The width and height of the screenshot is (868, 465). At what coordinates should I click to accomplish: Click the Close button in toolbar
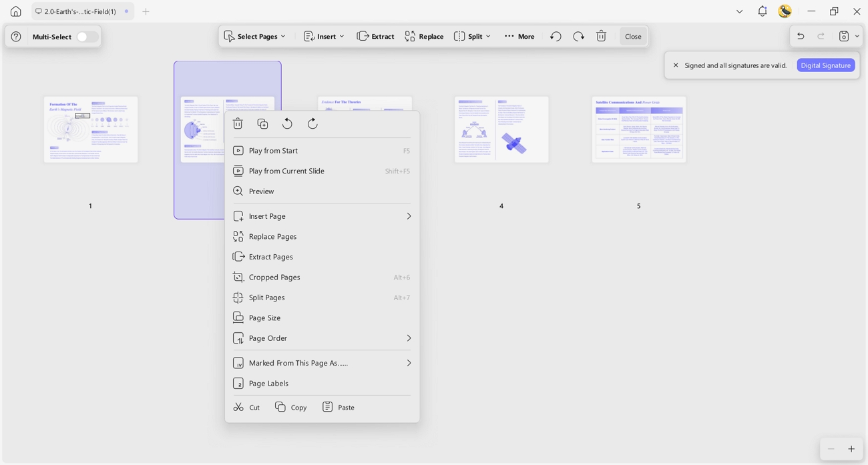[x=633, y=36]
